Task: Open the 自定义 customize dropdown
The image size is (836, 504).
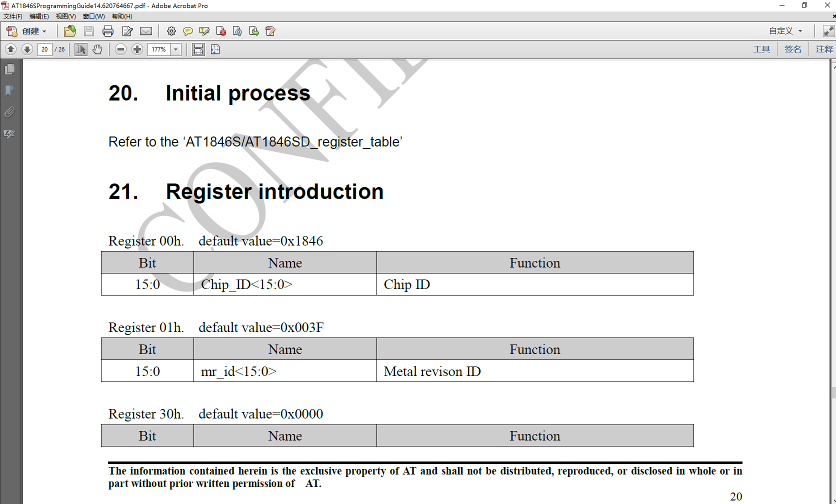Action: (x=785, y=31)
